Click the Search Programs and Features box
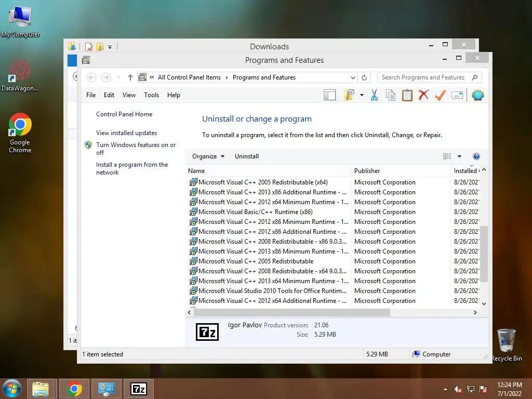532x399 pixels. point(429,77)
